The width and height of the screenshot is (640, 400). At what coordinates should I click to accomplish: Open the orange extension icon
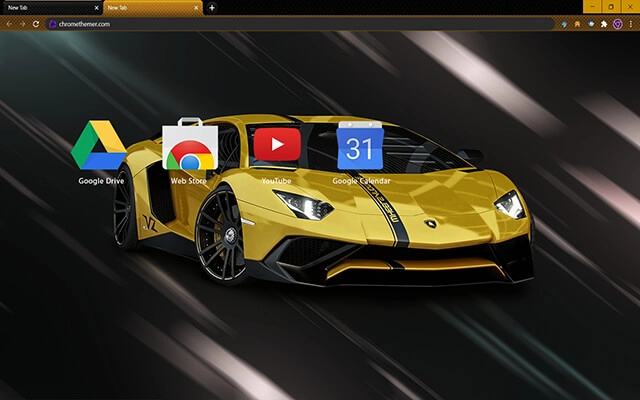coord(577,24)
